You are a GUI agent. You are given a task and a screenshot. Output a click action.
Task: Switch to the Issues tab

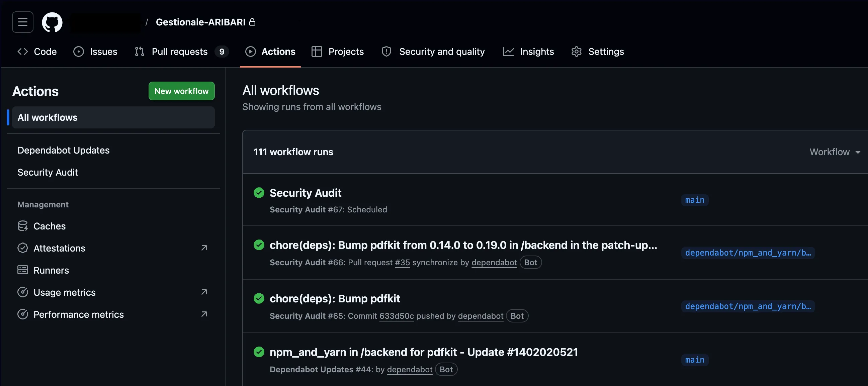click(x=95, y=52)
